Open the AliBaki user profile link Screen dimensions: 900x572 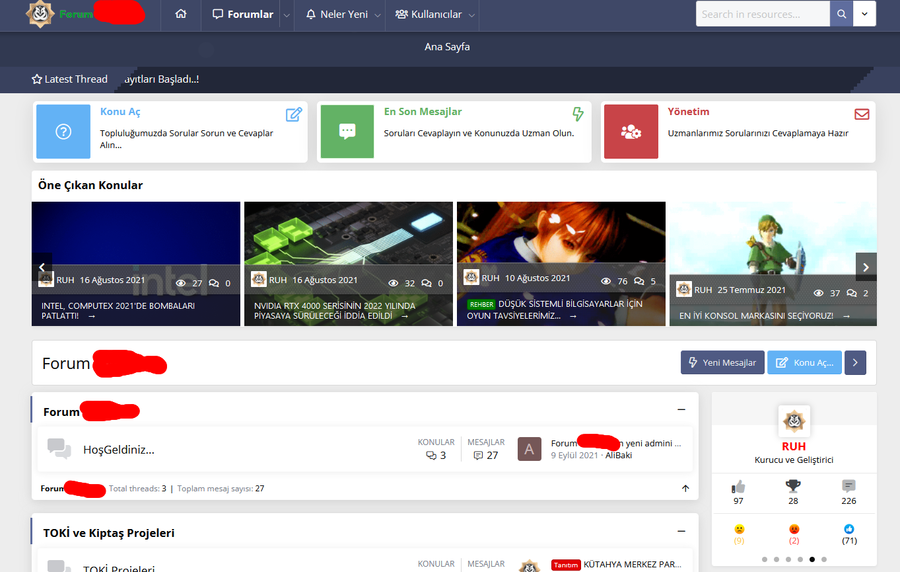(619, 456)
